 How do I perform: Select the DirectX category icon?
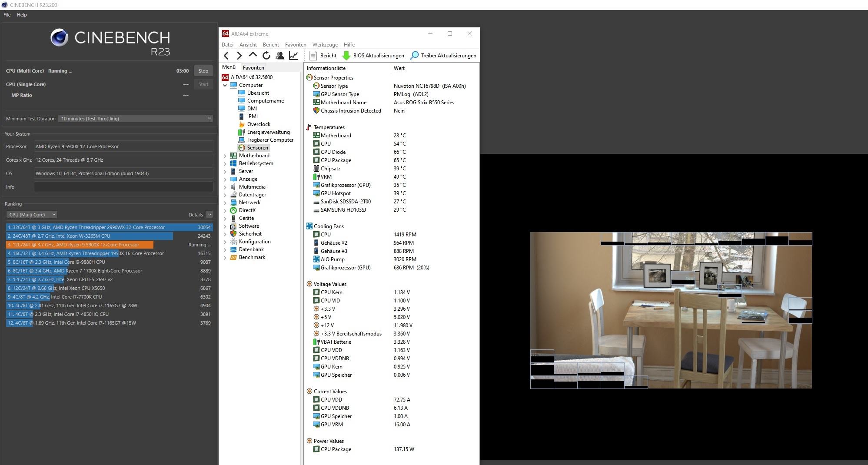pyautogui.click(x=234, y=210)
